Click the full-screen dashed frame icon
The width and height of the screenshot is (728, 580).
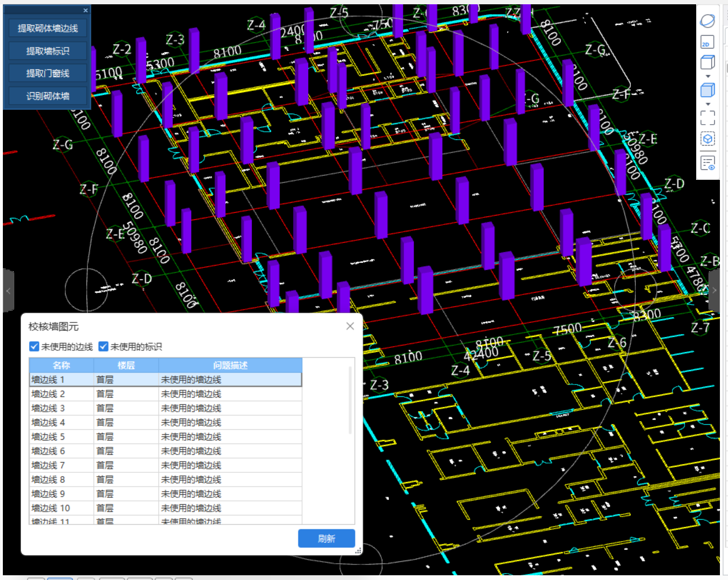click(x=708, y=118)
